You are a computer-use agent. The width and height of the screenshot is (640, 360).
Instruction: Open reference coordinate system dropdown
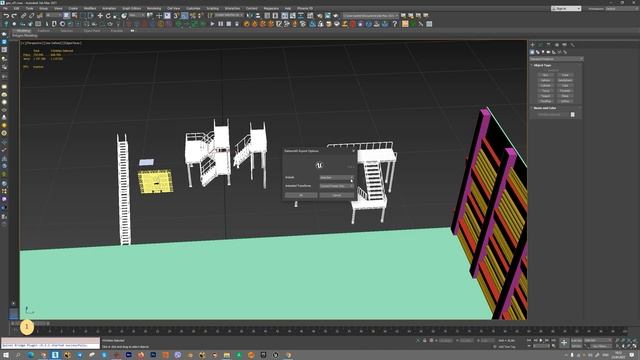point(137,15)
